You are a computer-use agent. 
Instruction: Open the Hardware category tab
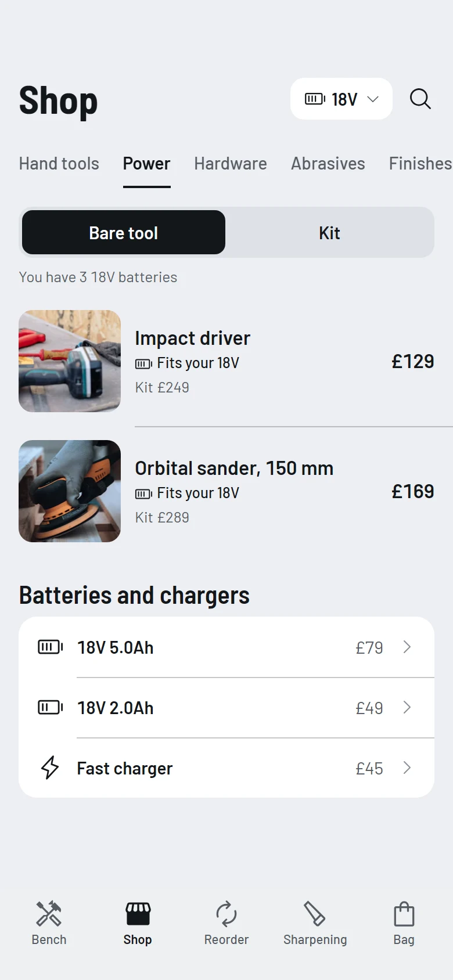[231, 164]
